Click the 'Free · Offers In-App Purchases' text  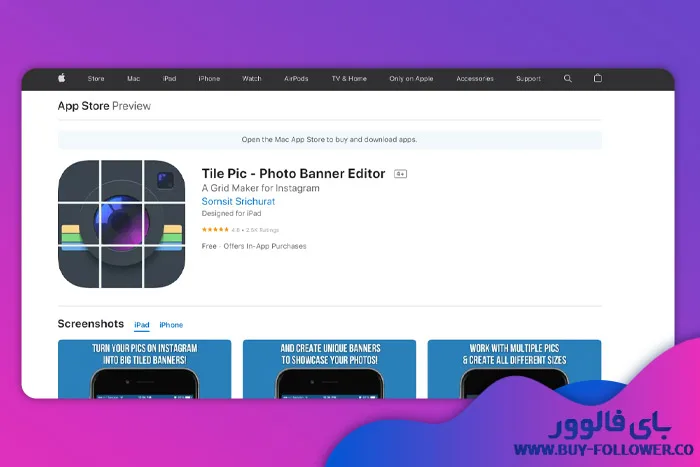pyautogui.click(x=254, y=246)
